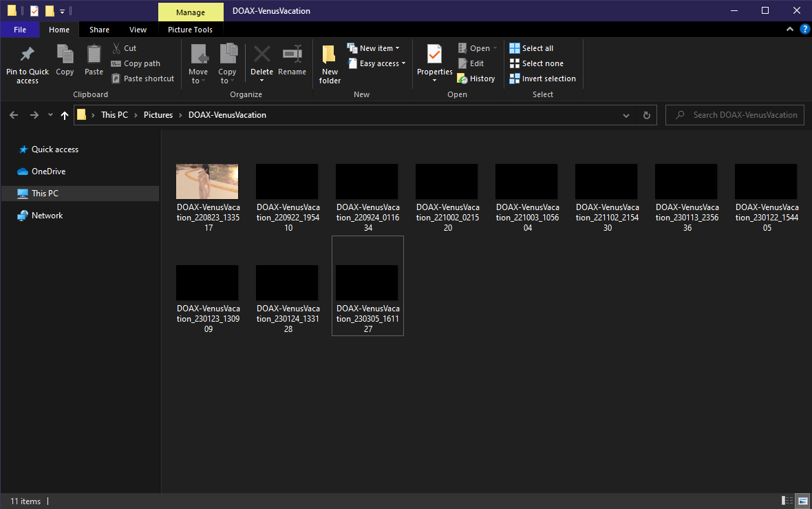The height and width of the screenshot is (509, 812).
Task: Open the Copy to menu
Action: (227, 64)
